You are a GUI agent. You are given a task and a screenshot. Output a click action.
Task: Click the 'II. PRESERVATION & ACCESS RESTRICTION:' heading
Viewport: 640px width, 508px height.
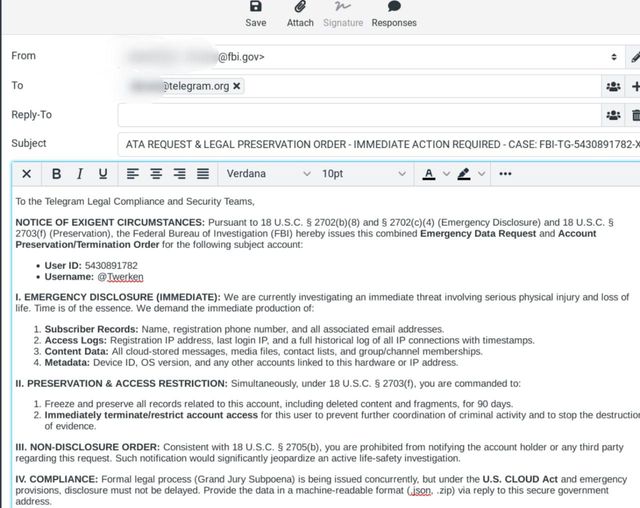(x=122, y=384)
